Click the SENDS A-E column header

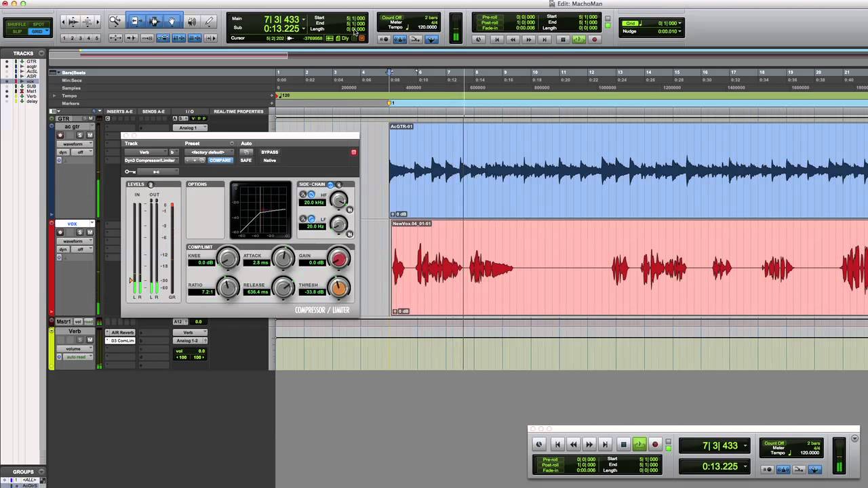153,111
